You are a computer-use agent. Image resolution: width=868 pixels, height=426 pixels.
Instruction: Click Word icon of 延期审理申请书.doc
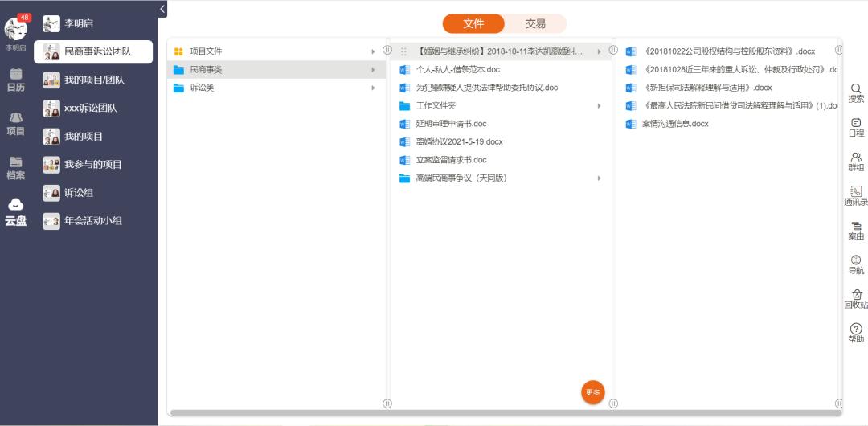coord(404,124)
